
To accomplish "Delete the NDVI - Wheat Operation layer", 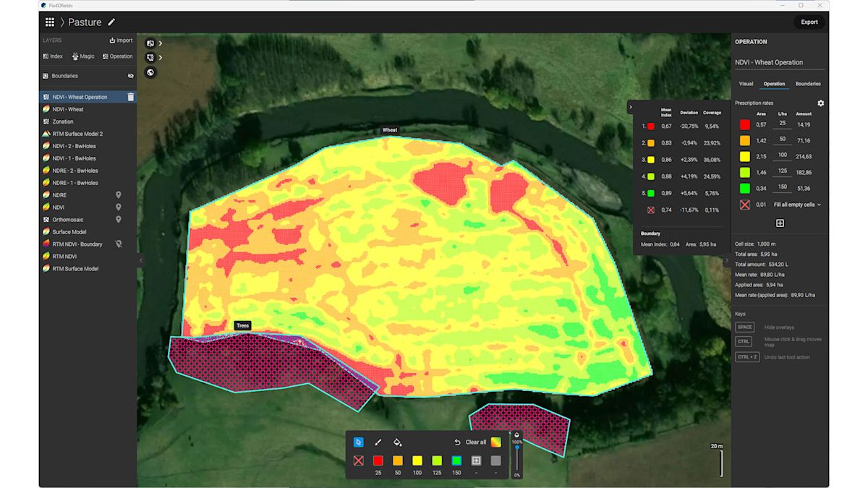I will pos(132,96).
